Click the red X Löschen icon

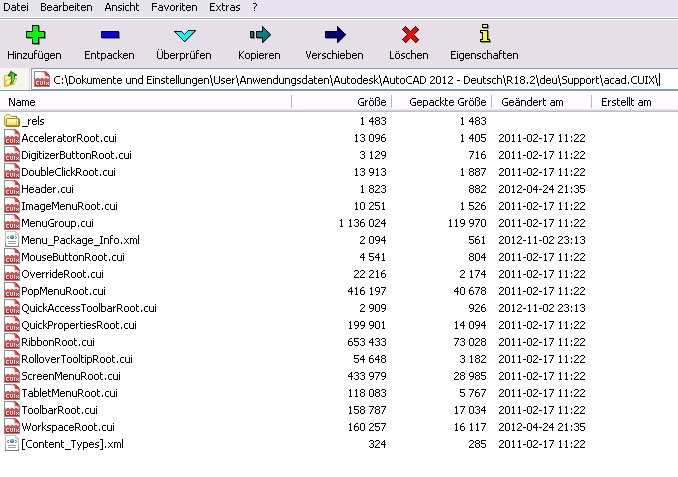pyautogui.click(x=408, y=35)
